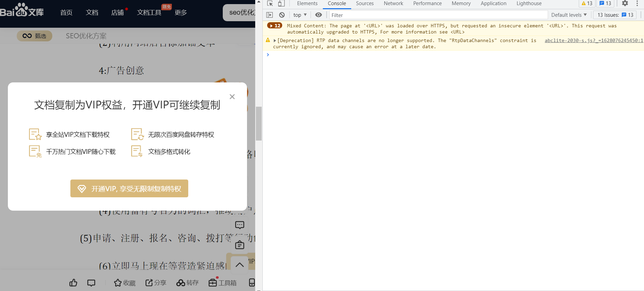Click the live expression eye icon
Viewport: 644px width, 291px height.
pyautogui.click(x=318, y=15)
